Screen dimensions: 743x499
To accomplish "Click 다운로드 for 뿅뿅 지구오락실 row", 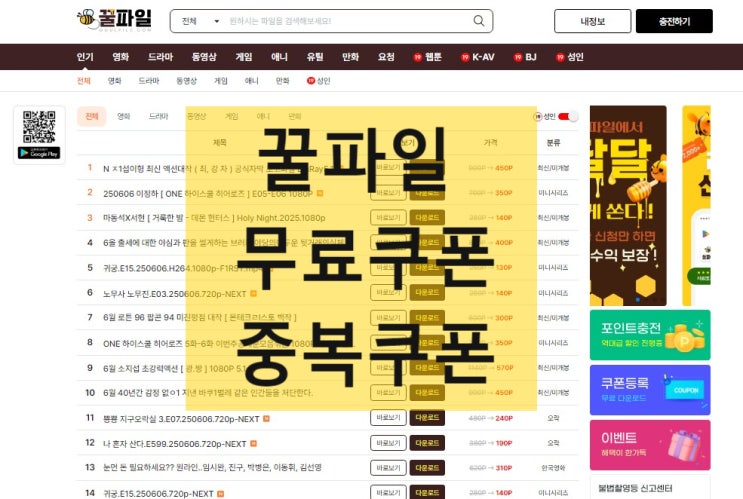I will (x=427, y=418).
